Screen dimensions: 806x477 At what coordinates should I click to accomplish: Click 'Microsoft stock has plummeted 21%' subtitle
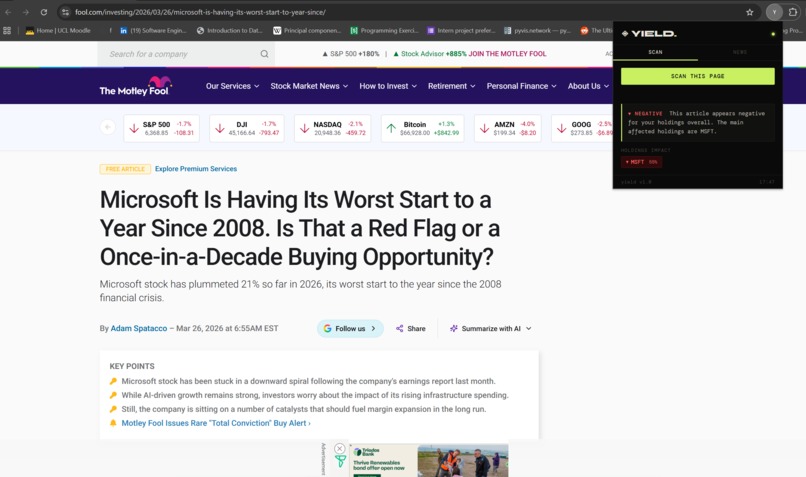point(300,290)
